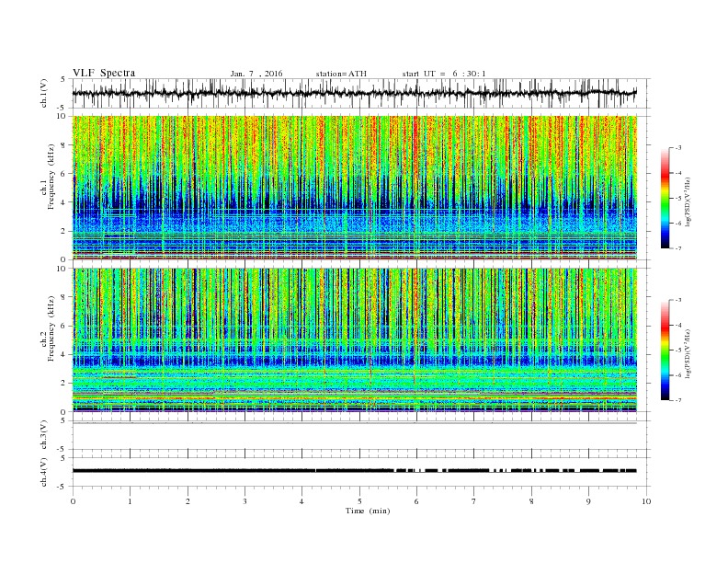Click time axis tick label '5'
The image size is (728, 563).
coord(359,501)
